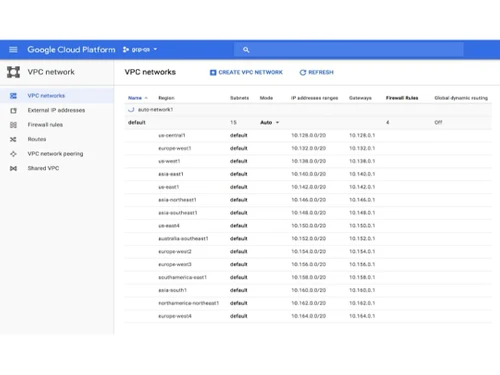Click the europe-west1 region cell

(x=175, y=148)
